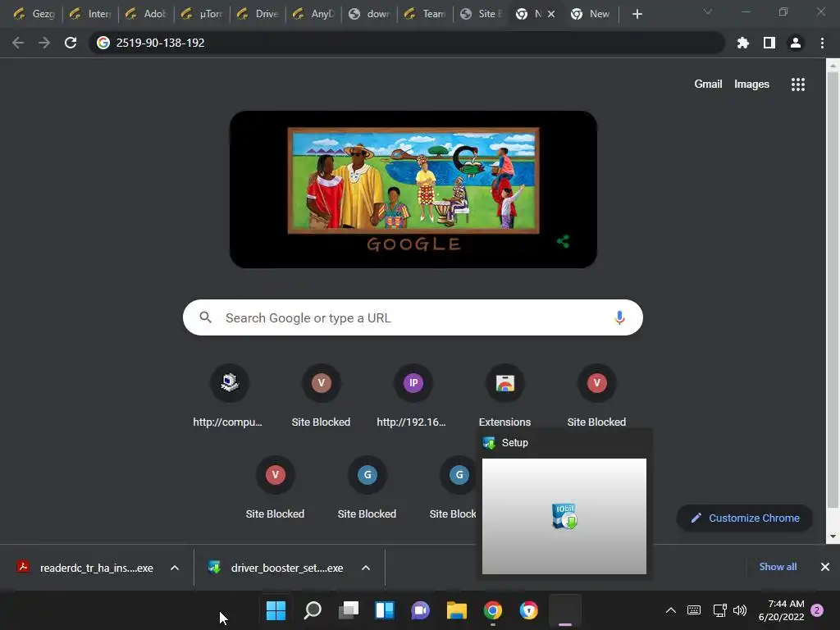Reload the current page

point(71,43)
